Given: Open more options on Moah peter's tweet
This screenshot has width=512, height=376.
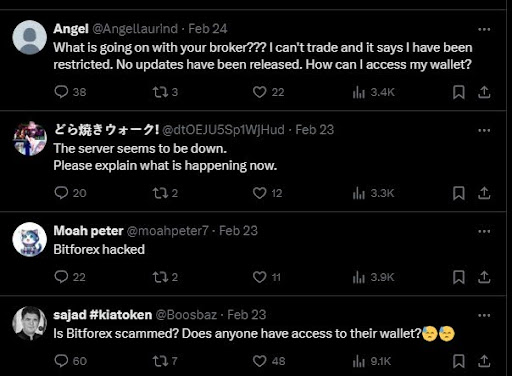Looking at the screenshot, I should 484,231.
